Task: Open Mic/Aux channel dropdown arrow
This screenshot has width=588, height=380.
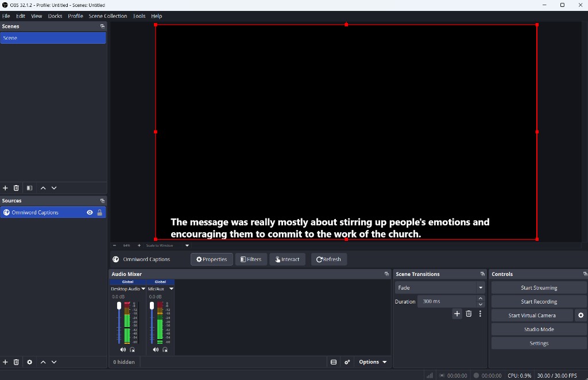Action: click(x=171, y=289)
